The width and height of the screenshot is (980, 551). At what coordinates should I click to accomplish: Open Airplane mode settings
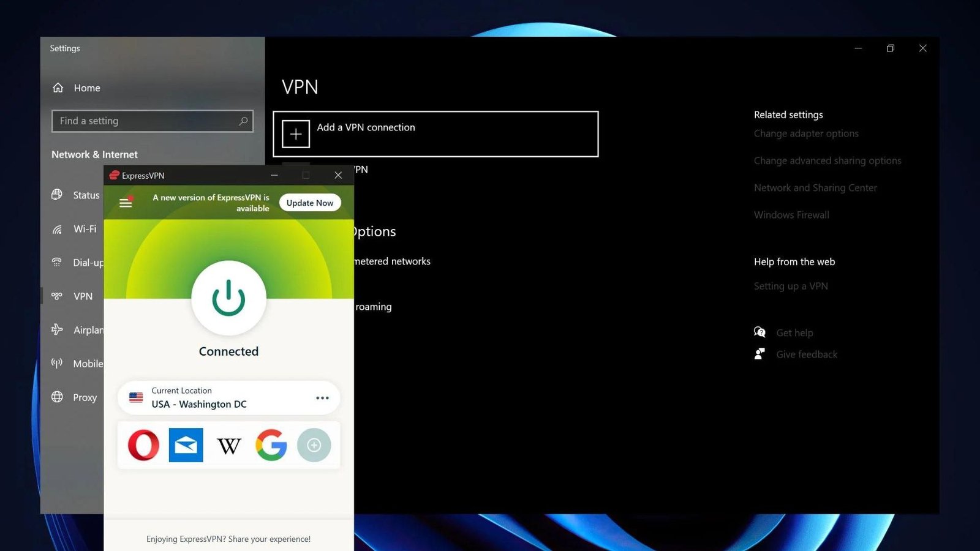[88, 330]
